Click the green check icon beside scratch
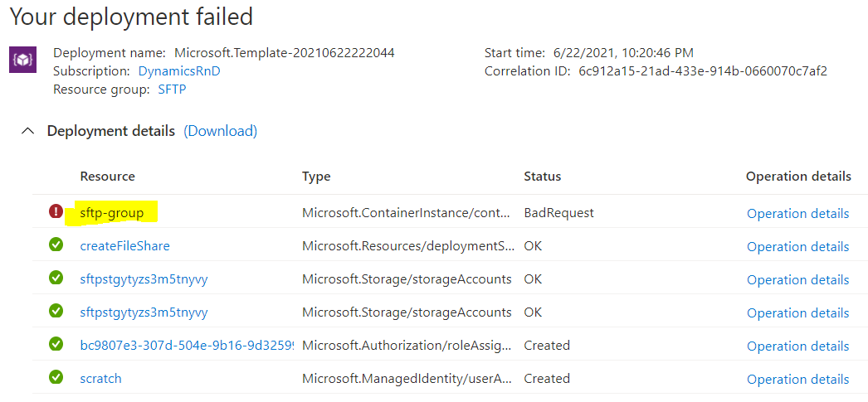The width and height of the screenshot is (868, 402). [x=56, y=377]
